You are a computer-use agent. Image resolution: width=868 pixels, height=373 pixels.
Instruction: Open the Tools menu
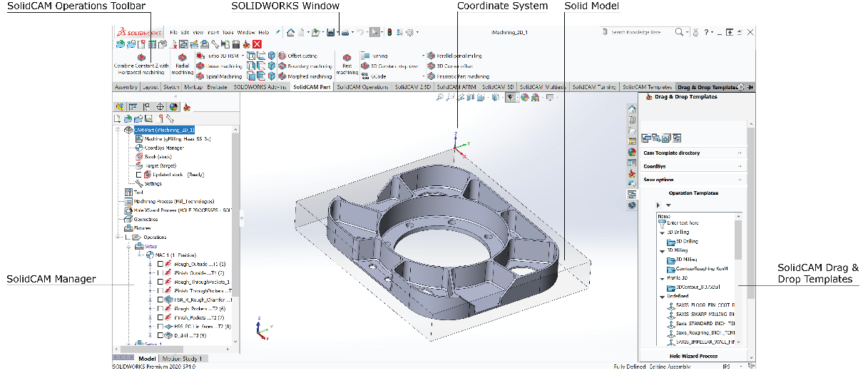click(228, 32)
